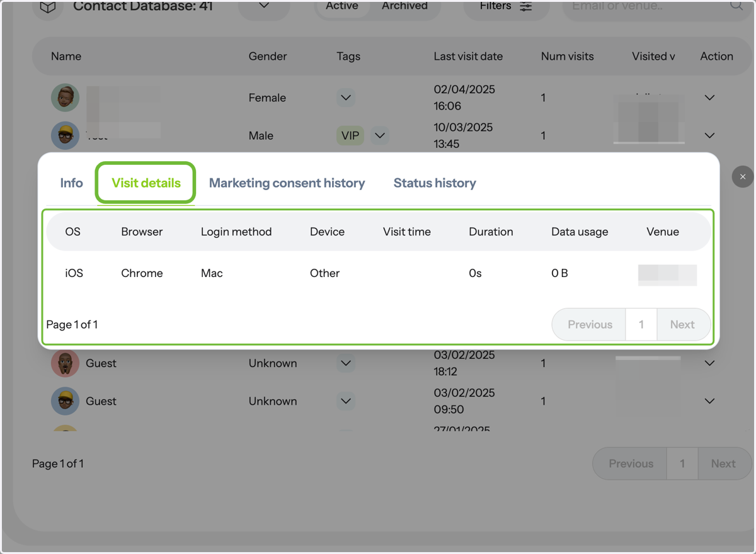Click the Contact Database cube icon
This screenshot has width=756, height=554.
tap(48, 6)
